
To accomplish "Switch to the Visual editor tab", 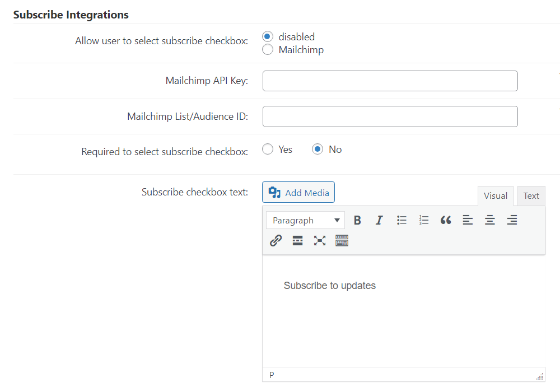I will [x=496, y=195].
